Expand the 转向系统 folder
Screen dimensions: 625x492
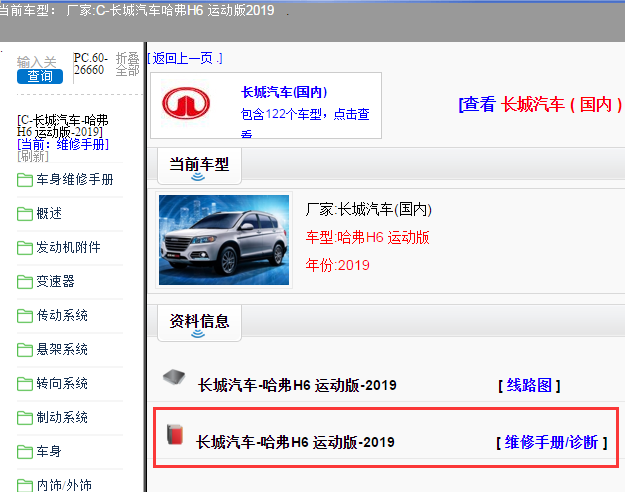pos(62,383)
